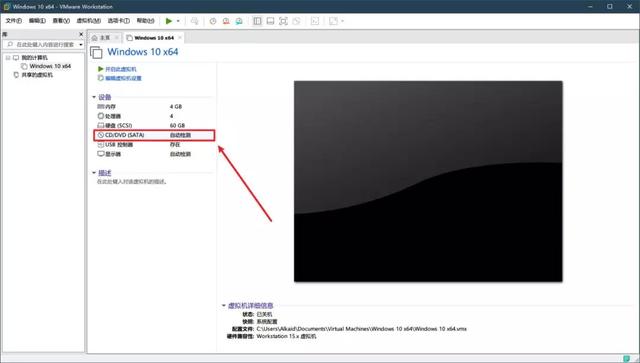Viewport: 640px width, 363px height.
Task: Click the hard disk value 60 GB
Action: click(177, 125)
